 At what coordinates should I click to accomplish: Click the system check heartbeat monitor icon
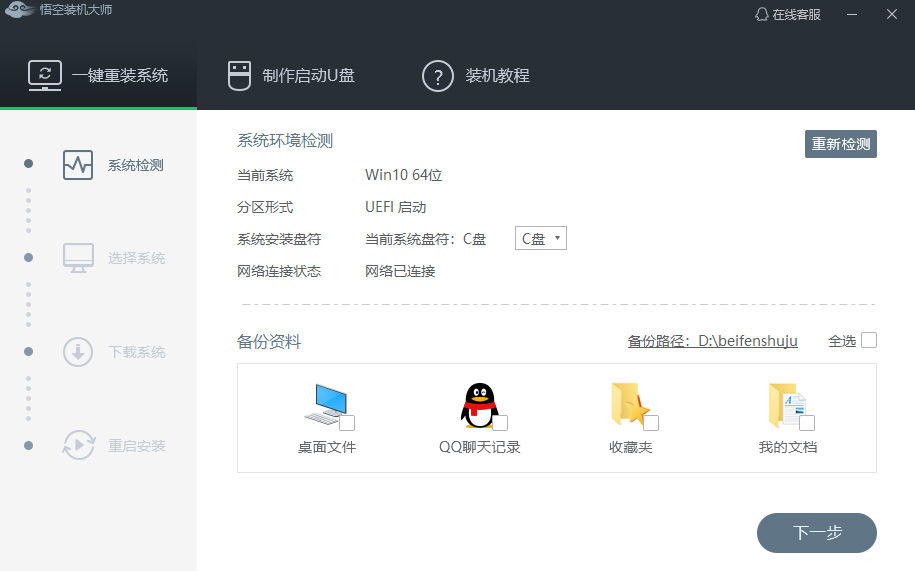[x=78, y=165]
